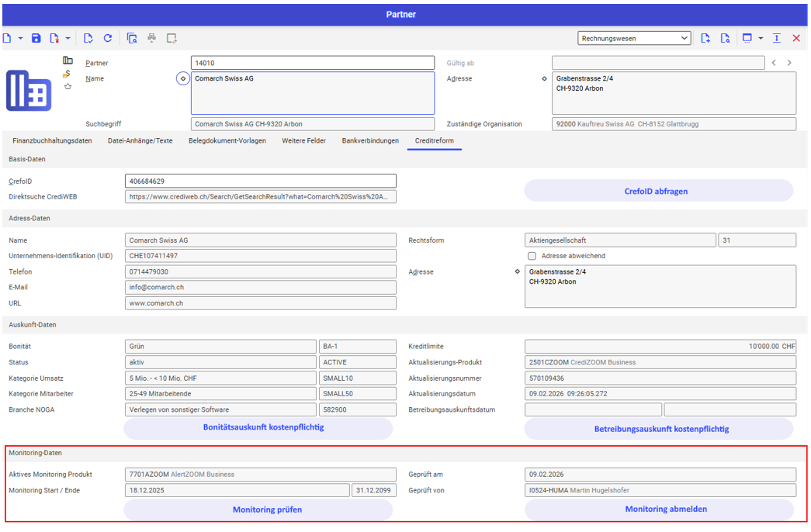Click Bonitätsauskunft kostenpflichtig button
This screenshot has width=811, height=532.
coord(258,427)
